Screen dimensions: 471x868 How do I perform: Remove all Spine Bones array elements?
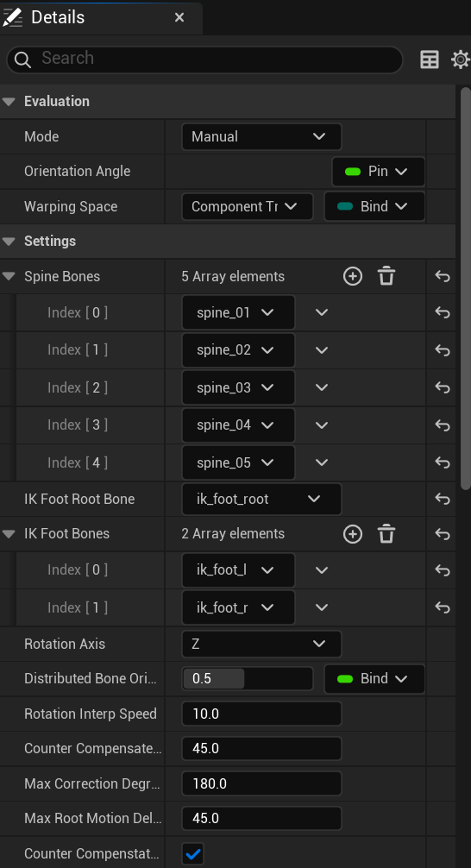[386, 276]
